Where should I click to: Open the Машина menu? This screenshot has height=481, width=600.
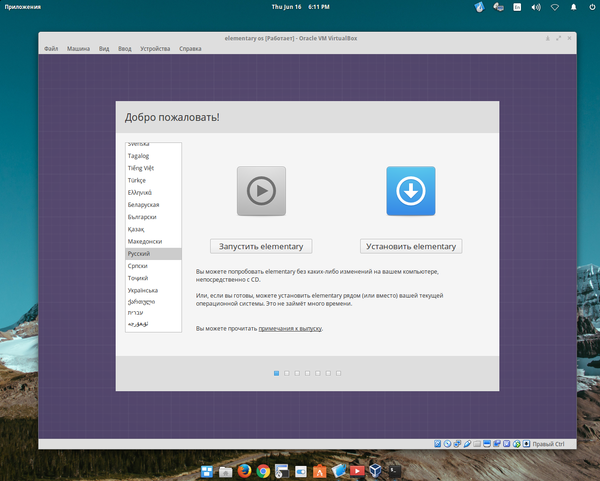tap(78, 48)
